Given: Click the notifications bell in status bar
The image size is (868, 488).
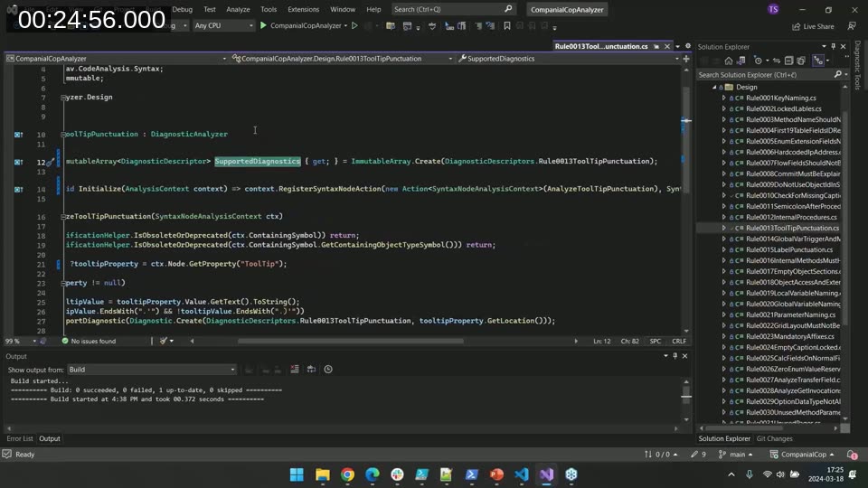Looking at the screenshot, I should [x=853, y=455].
